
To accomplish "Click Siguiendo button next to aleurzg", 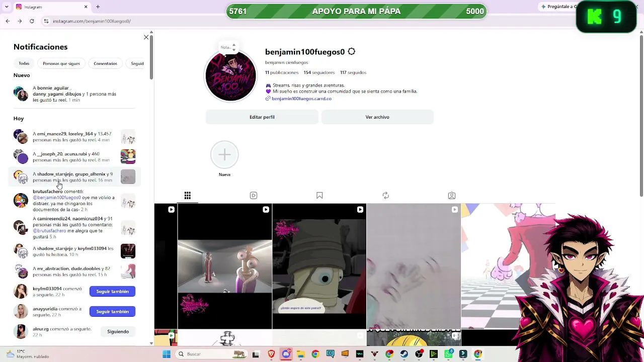I will point(118,332).
